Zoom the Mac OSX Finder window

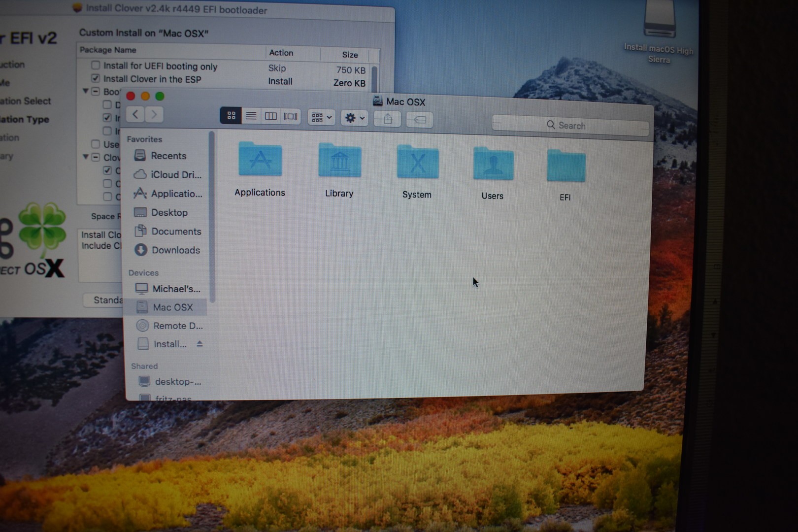160,96
